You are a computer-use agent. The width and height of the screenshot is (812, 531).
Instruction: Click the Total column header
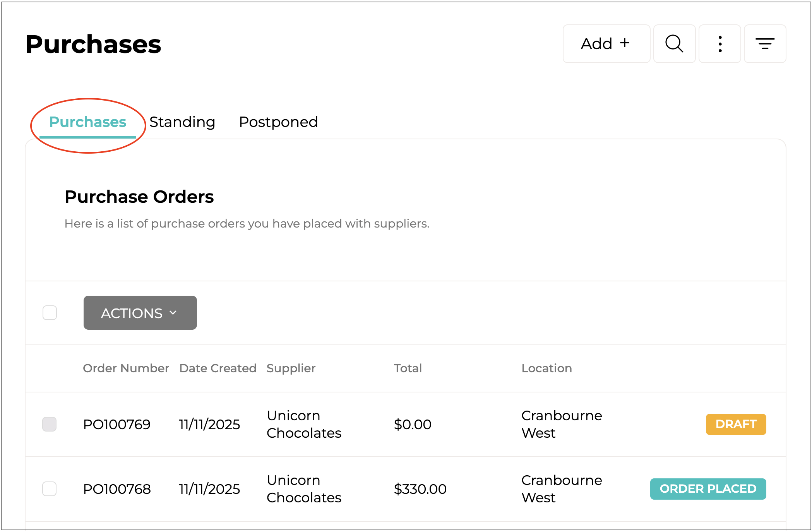coord(408,368)
